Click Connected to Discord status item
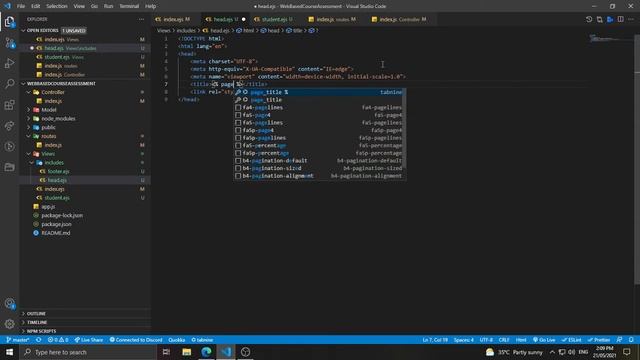This screenshot has width=640, height=360. (x=136, y=340)
